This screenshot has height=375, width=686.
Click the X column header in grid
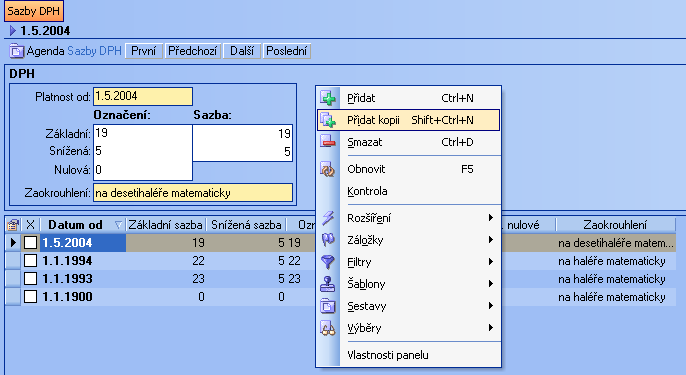click(30, 225)
